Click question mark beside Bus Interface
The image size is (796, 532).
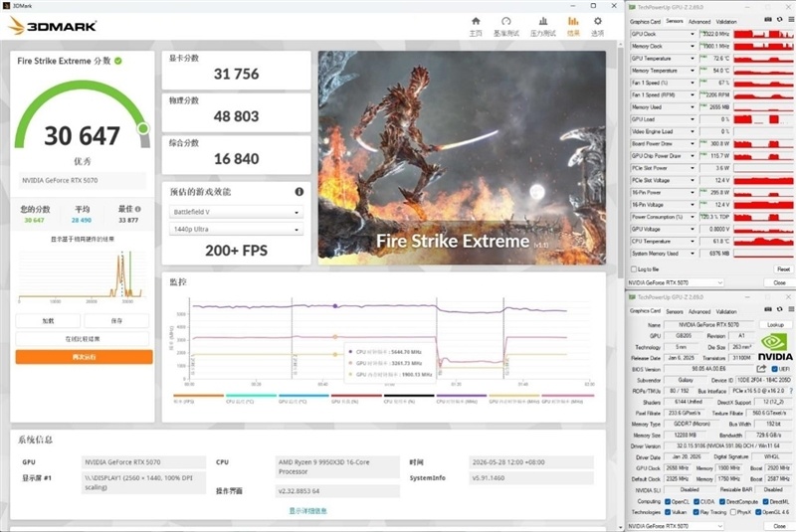pos(791,391)
